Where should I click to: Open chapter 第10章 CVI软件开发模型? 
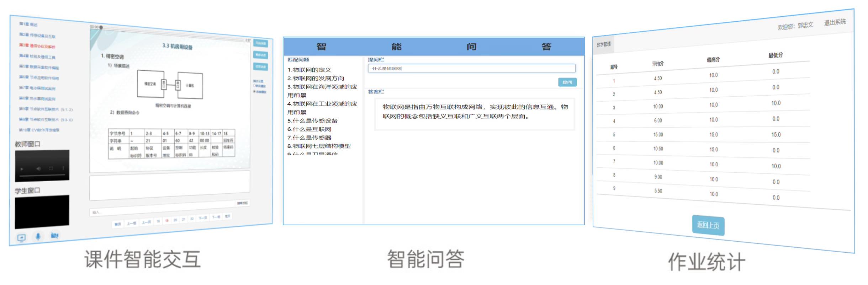coord(39,130)
